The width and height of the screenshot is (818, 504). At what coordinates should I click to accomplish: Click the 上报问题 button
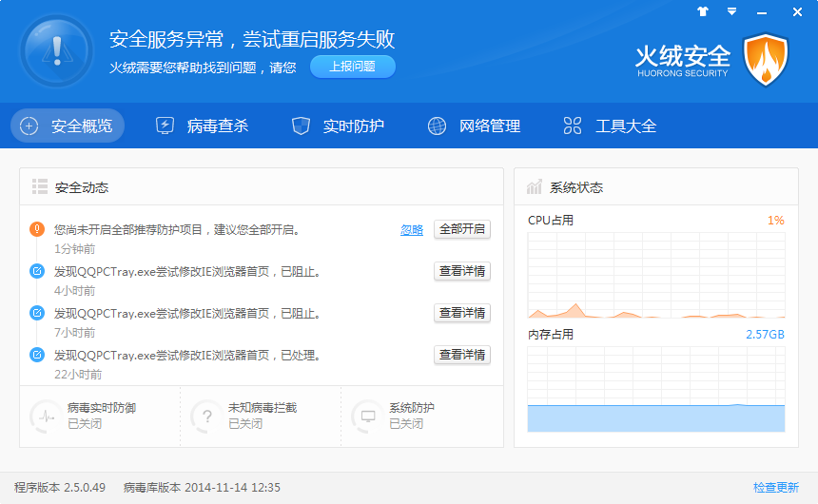352,67
